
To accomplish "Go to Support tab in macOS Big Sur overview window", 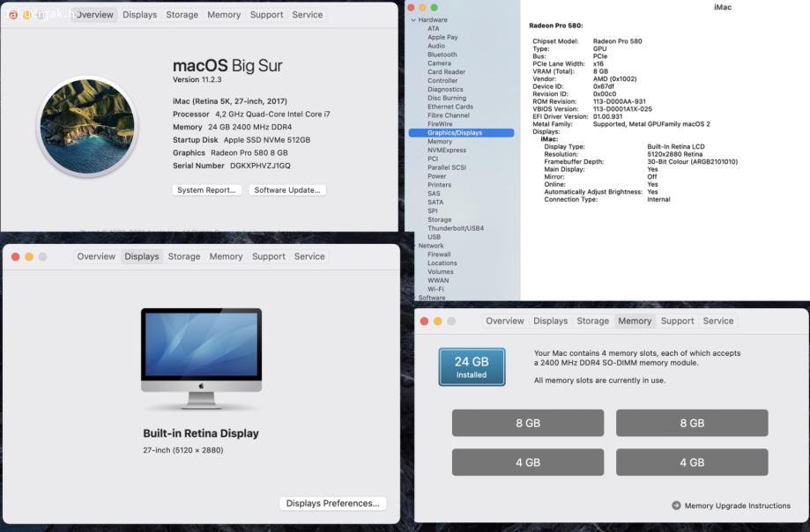I will tap(266, 14).
